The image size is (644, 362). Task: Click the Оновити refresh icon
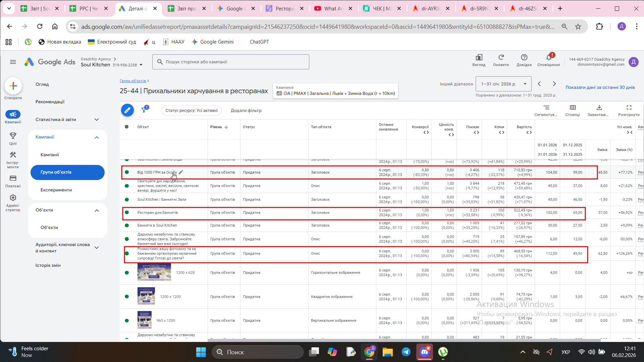click(x=501, y=58)
